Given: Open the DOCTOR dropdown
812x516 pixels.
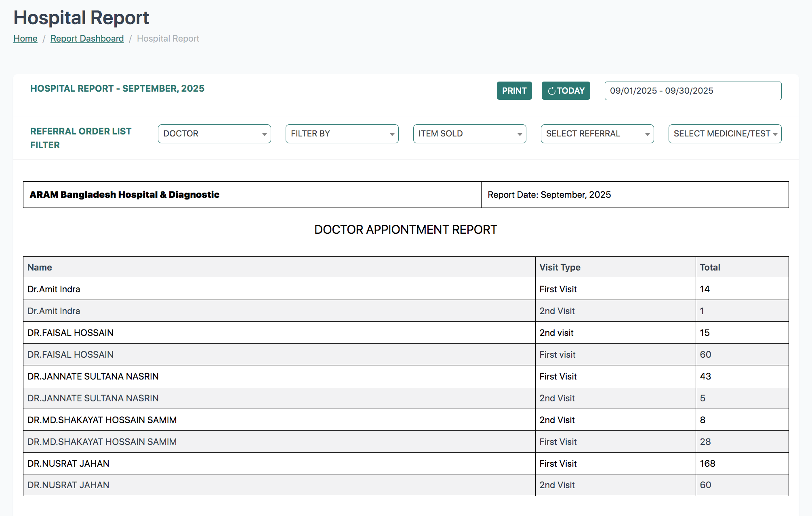Looking at the screenshot, I should (x=214, y=134).
